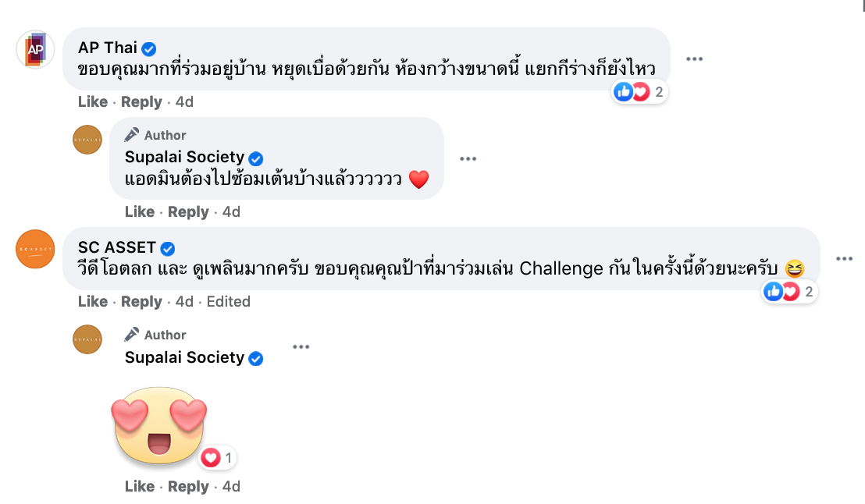Screen dimensions: 865x504
Task: Open the AP Thai profile name link
Action: (108, 48)
